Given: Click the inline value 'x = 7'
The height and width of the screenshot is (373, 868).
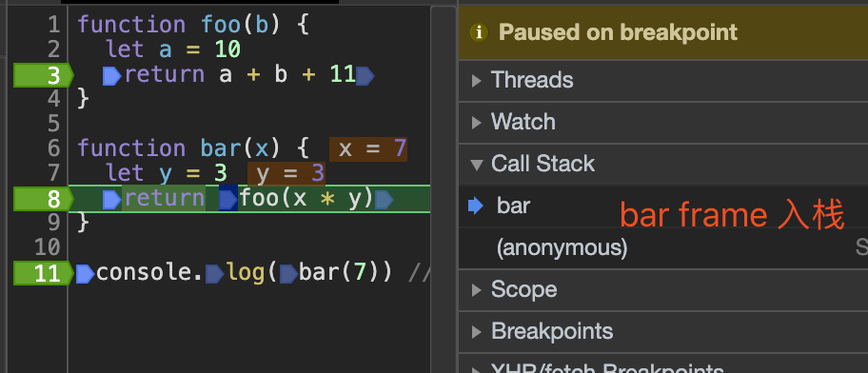Looking at the screenshot, I should (368, 149).
